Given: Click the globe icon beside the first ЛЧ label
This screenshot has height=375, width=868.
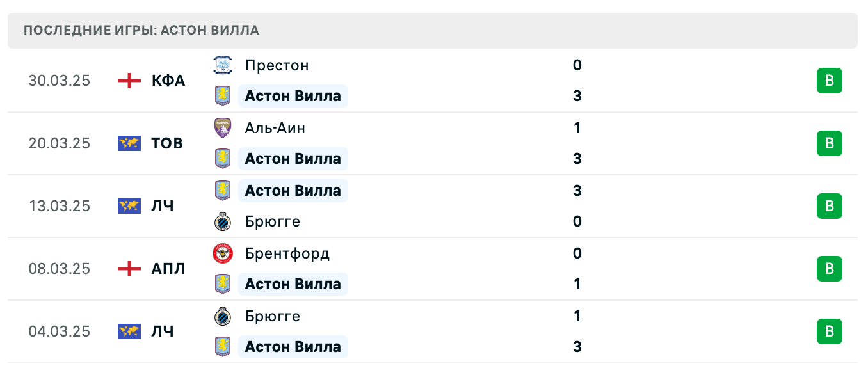Looking at the screenshot, I should (128, 206).
